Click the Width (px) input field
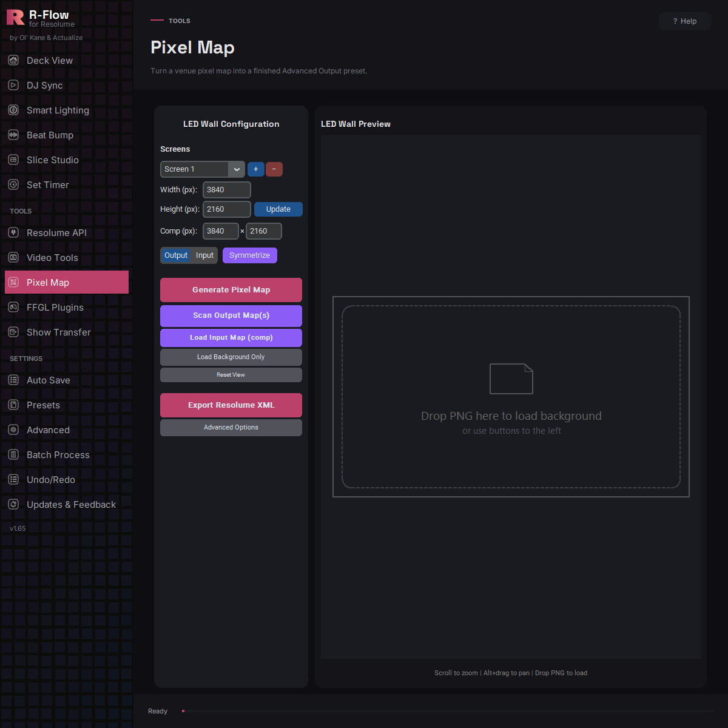728x728 pixels. (x=227, y=190)
